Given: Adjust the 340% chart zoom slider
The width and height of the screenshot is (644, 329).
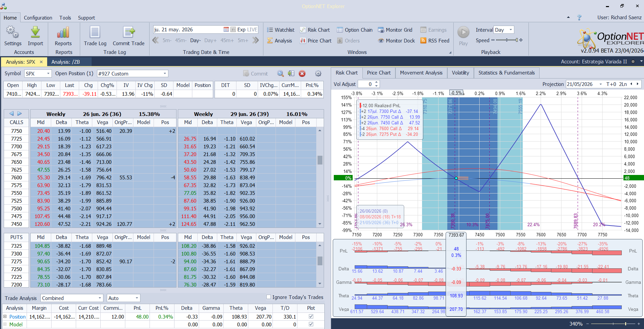Looking at the screenshot, I should click(x=613, y=324).
